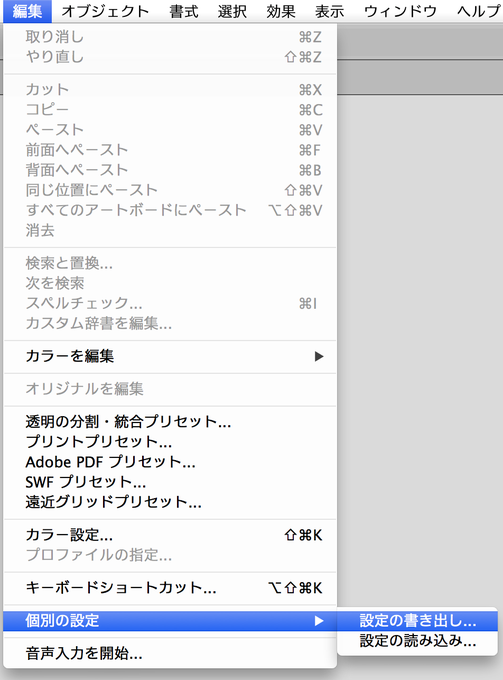
Task: Select SWF プリセット... menu entry
Action: (170, 482)
